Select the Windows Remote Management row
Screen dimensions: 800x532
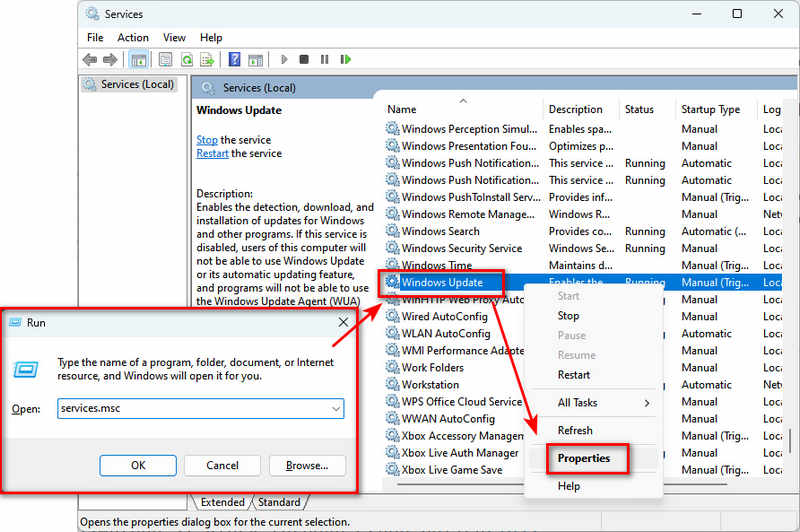[x=583, y=214]
